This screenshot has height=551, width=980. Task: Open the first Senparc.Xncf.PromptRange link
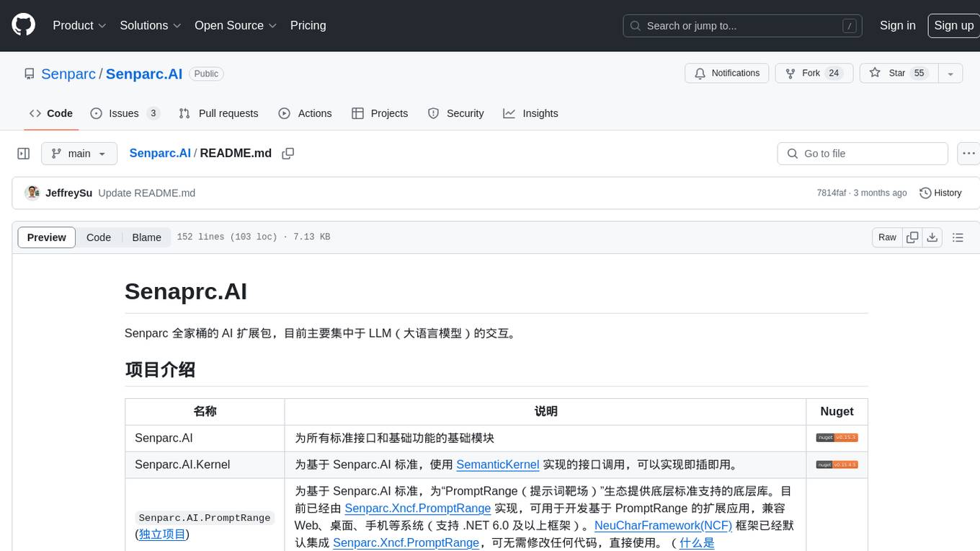tap(418, 508)
